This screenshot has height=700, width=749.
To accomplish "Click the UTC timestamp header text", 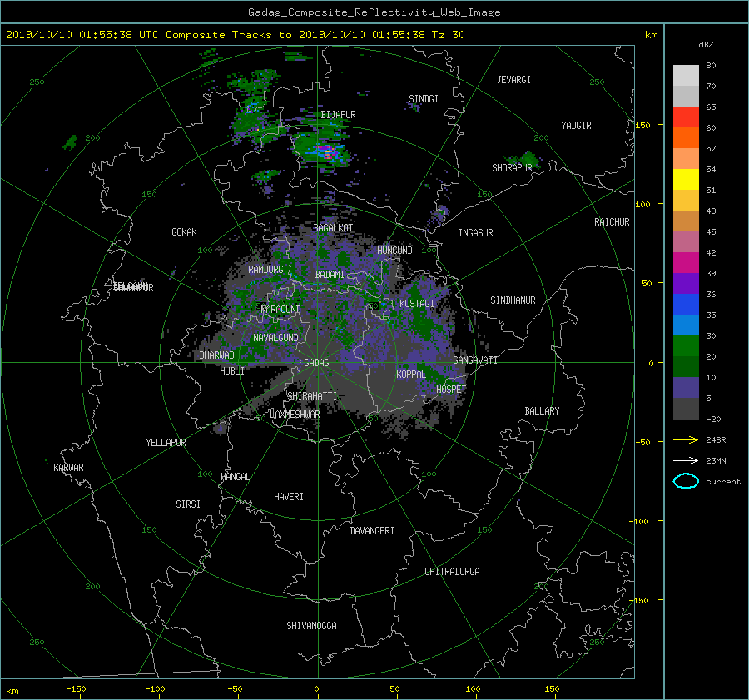I will pyautogui.click(x=235, y=35).
